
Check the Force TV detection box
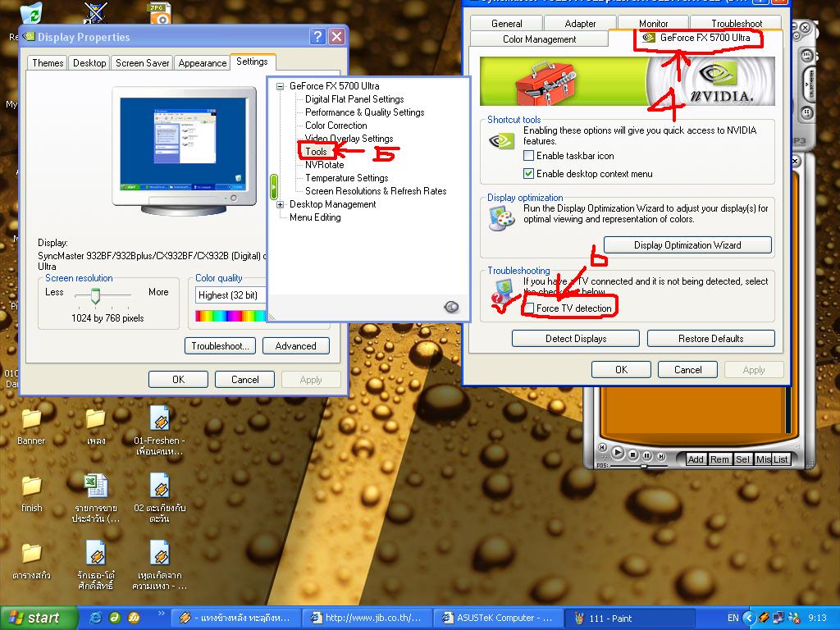click(529, 308)
